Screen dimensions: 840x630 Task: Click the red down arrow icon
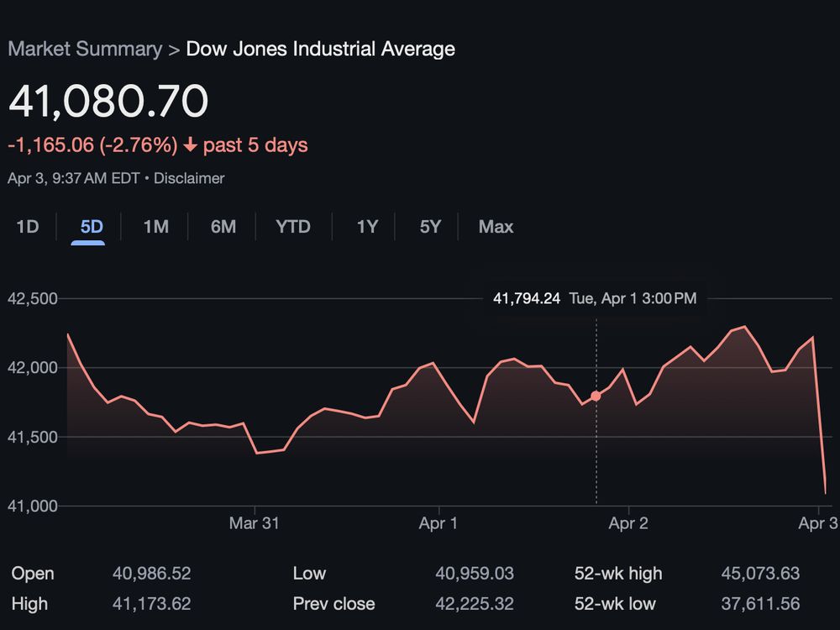190,144
